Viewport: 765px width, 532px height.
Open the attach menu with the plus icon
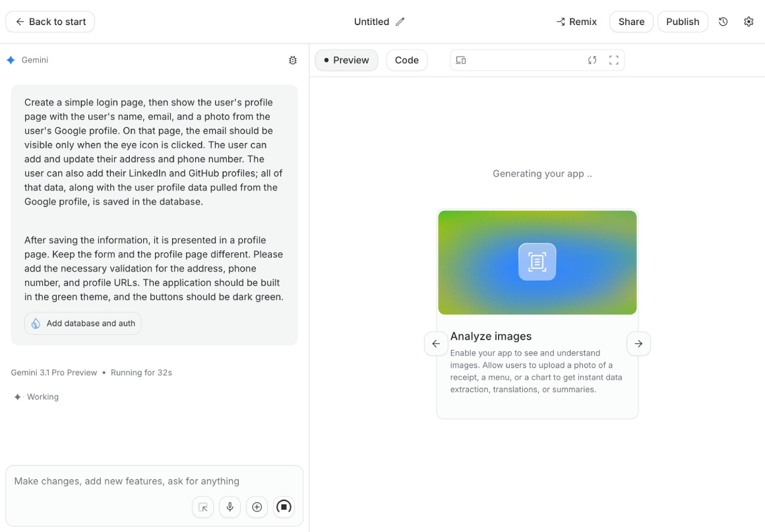257,507
